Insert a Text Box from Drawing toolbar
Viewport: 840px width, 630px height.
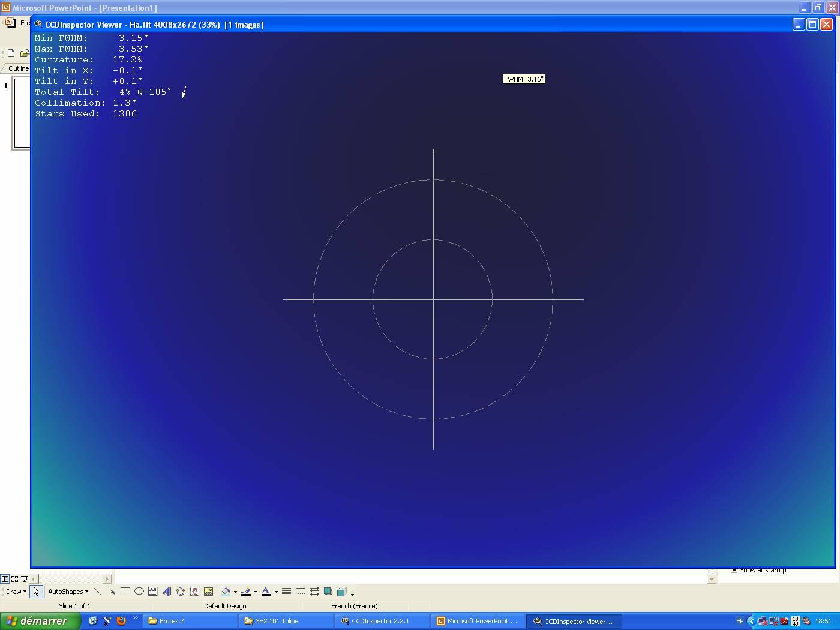tap(153, 592)
